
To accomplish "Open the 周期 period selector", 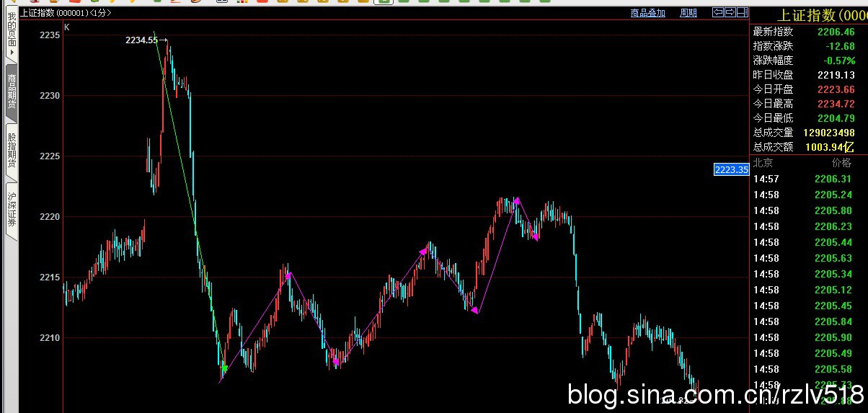I will 688,13.
